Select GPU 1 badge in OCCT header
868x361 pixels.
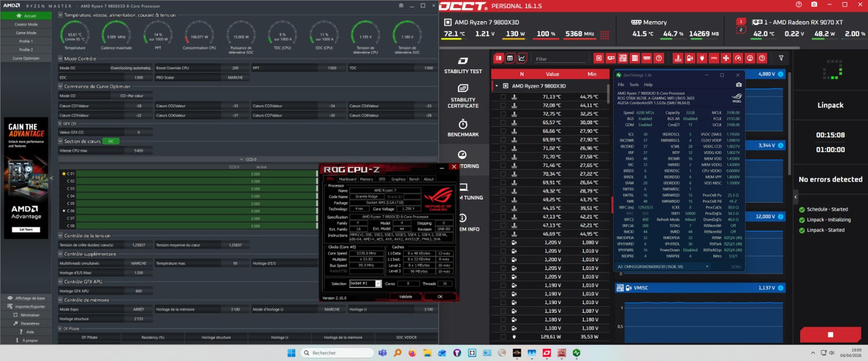[741, 22]
